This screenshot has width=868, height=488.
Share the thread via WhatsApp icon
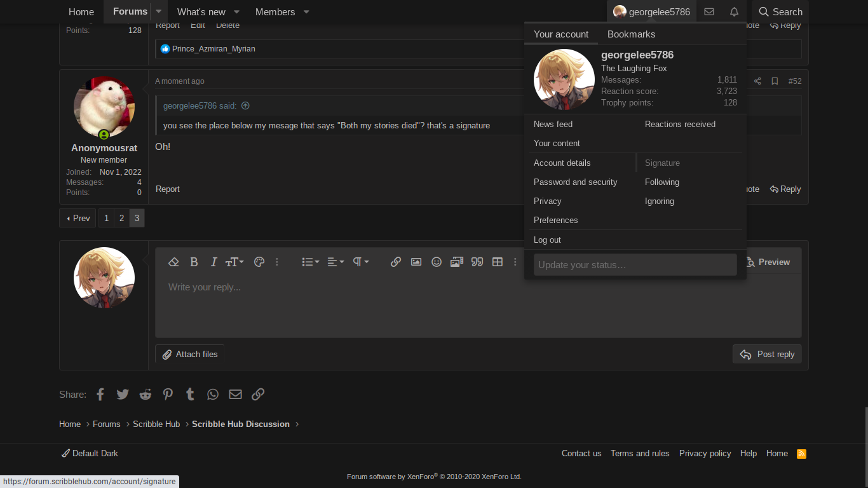[x=212, y=394]
